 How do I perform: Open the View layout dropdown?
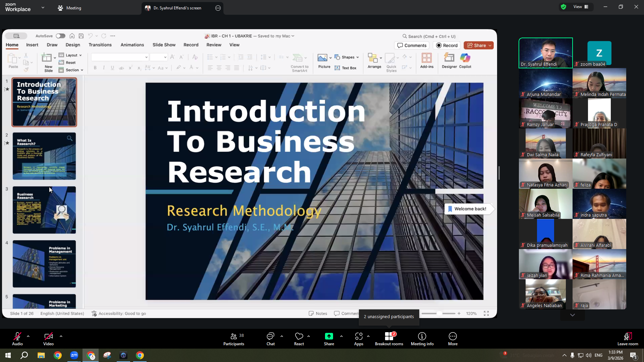tap(581, 7)
